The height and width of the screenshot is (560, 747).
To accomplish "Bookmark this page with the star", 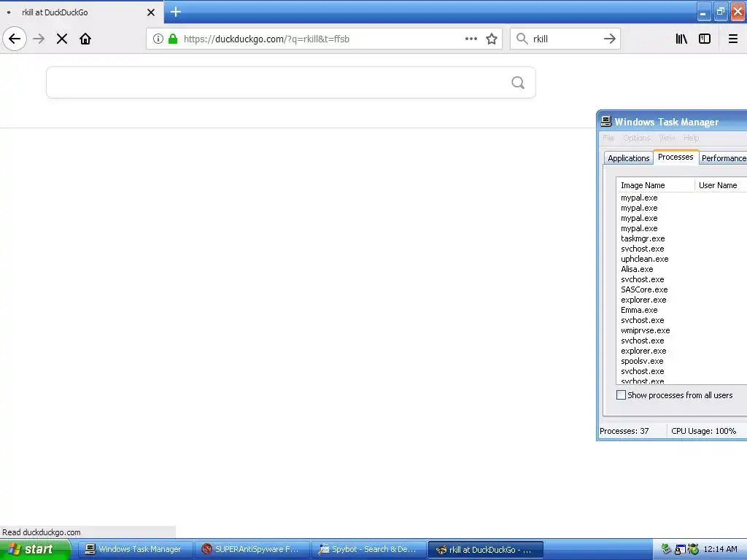I will 492,39.
